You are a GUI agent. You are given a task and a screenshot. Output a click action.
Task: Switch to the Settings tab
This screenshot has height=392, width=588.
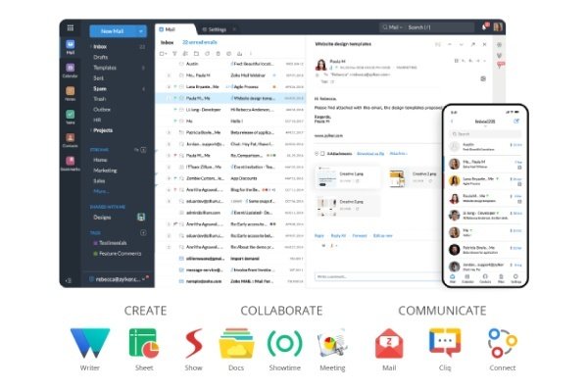[218, 29]
